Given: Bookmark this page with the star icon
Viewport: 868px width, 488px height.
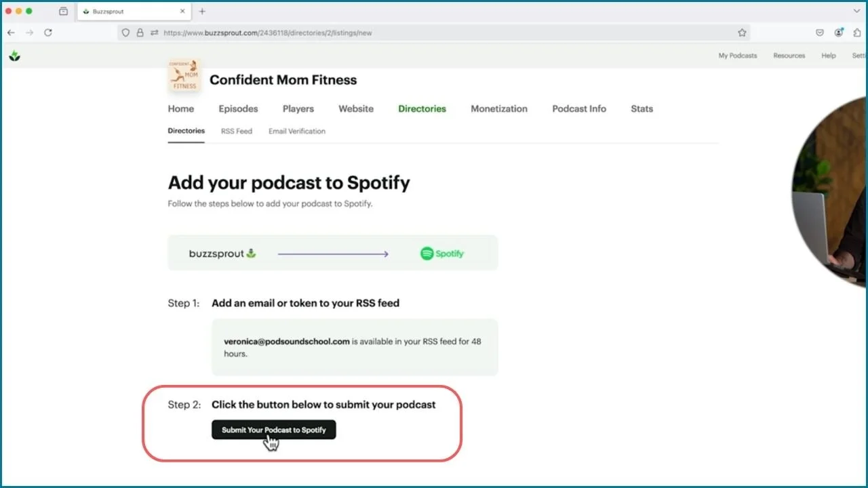Looking at the screenshot, I should pos(742,33).
